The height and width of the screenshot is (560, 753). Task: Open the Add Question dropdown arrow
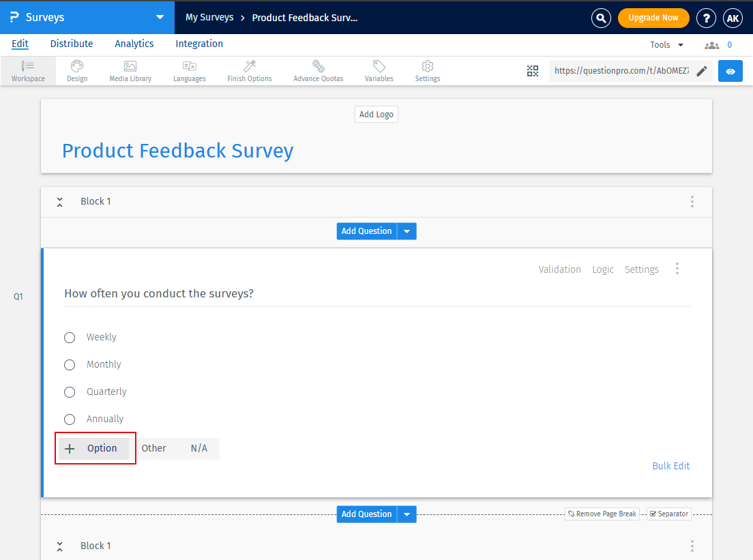click(x=407, y=231)
